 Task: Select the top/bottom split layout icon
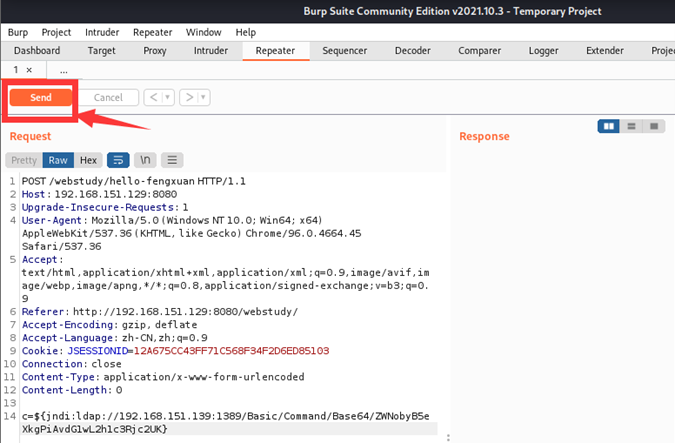click(631, 126)
